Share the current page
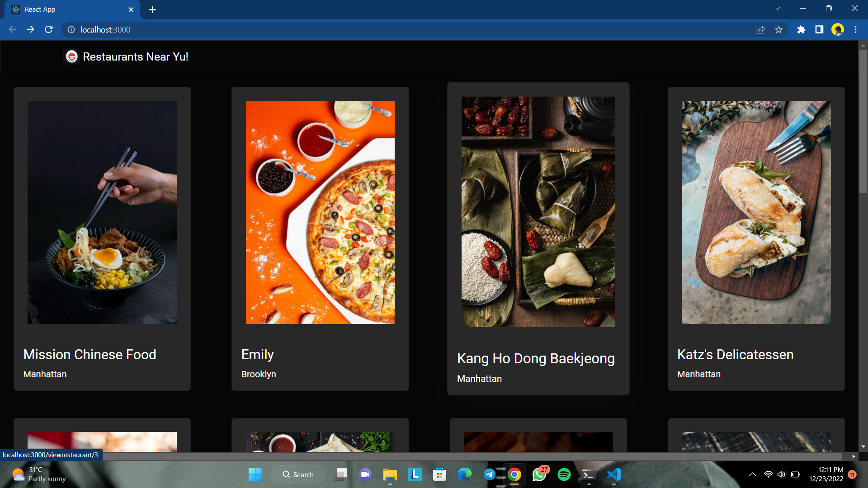Image resolution: width=868 pixels, height=488 pixels. 761,29
